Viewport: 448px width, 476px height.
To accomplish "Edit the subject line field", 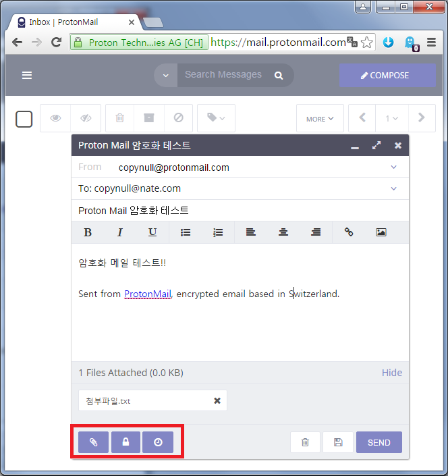I will click(240, 211).
